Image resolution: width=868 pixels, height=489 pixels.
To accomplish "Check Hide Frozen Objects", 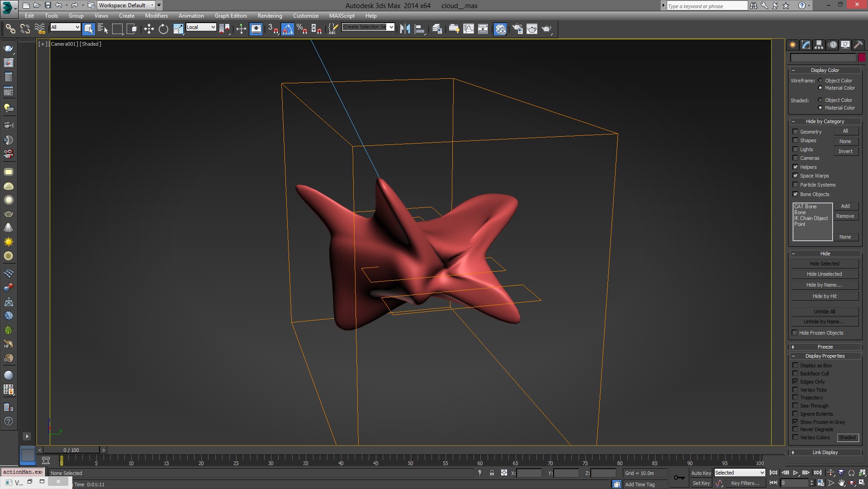I will point(794,333).
